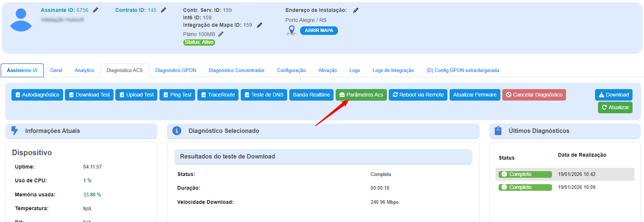Edit Contrato ID using the pencil icon
Viewport: 644px width, 222px height.
pos(163,10)
